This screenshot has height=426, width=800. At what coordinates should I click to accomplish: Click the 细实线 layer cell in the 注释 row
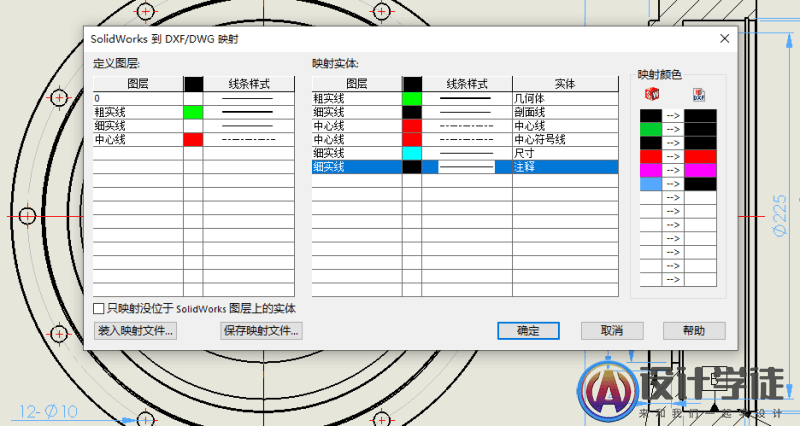pos(357,167)
